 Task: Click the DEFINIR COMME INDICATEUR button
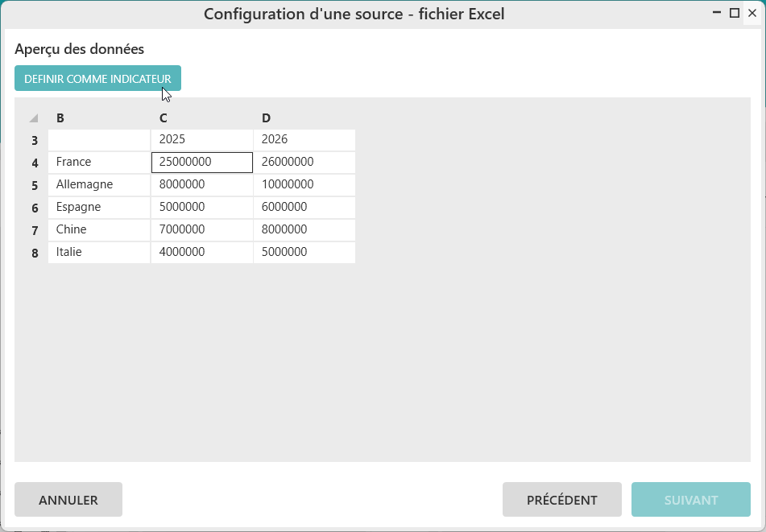(x=97, y=79)
